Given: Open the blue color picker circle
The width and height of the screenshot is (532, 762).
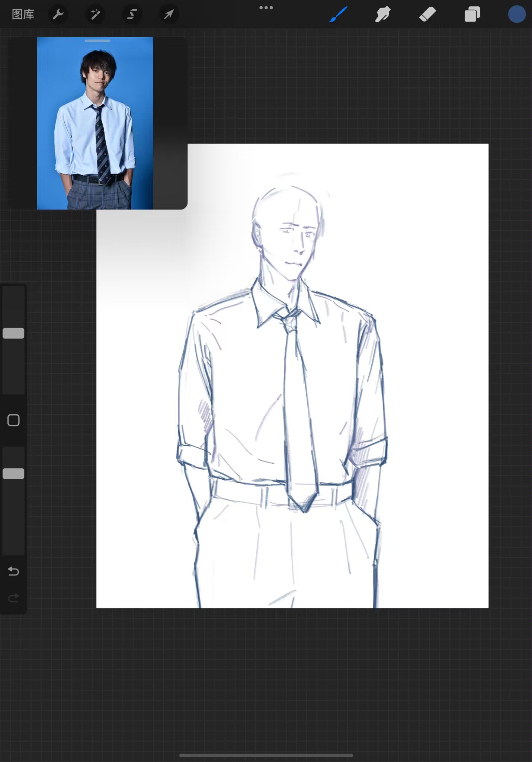Looking at the screenshot, I should [x=517, y=15].
